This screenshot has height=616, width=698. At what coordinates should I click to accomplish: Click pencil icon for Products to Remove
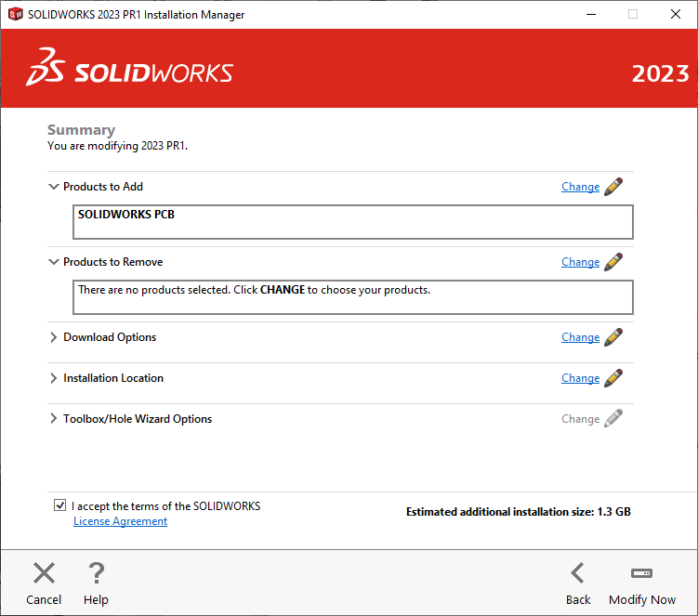[613, 262]
